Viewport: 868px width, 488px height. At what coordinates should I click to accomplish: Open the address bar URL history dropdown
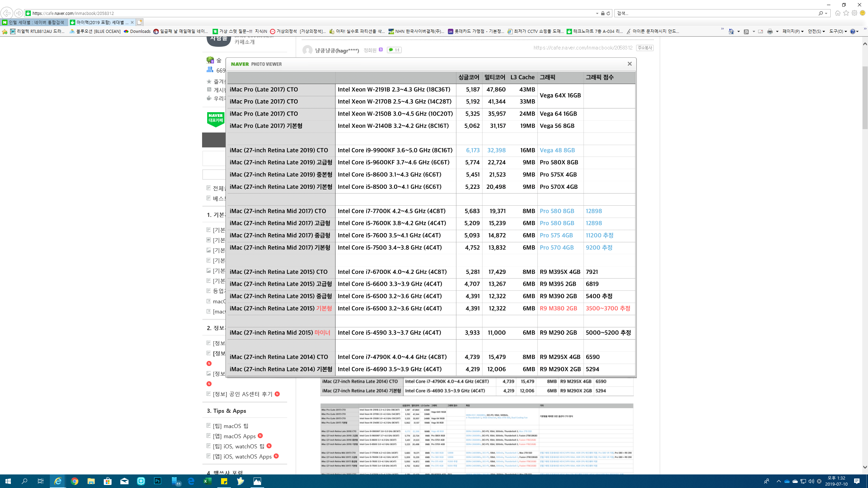tap(597, 13)
